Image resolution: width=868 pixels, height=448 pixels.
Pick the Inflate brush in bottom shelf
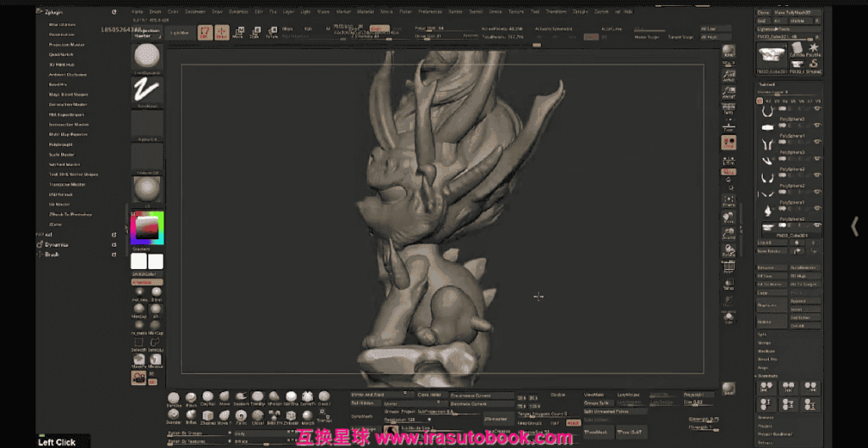point(191,416)
